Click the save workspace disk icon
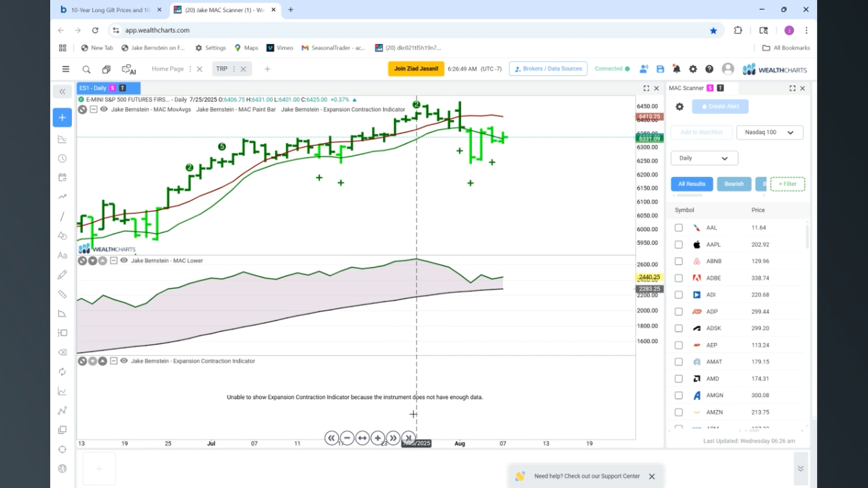Screen dimensions: 868x488 pos(660,69)
